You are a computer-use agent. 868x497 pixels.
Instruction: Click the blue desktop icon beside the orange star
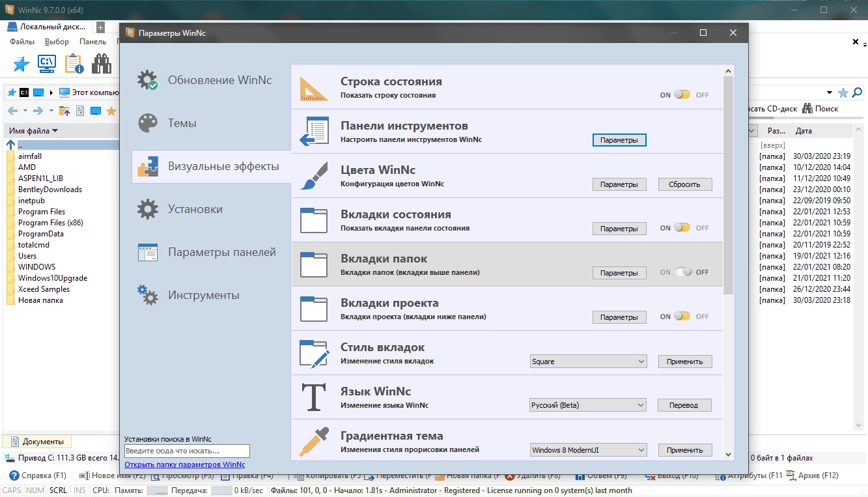click(x=96, y=111)
